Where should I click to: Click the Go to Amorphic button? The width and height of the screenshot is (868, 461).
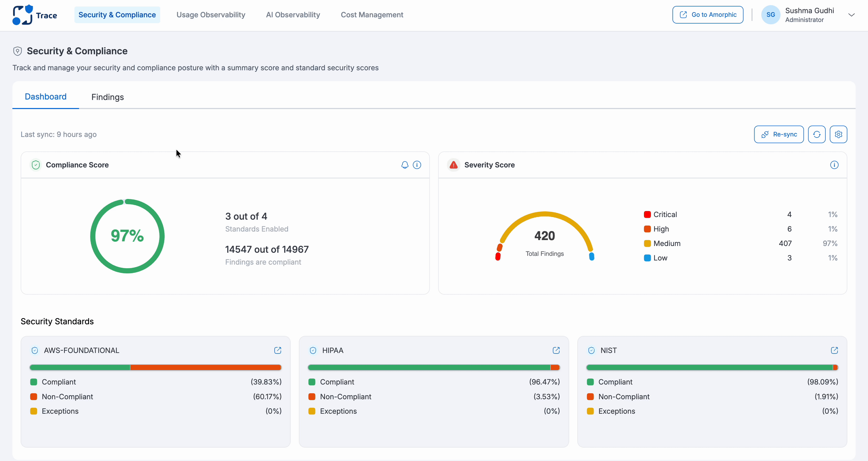point(708,15)
